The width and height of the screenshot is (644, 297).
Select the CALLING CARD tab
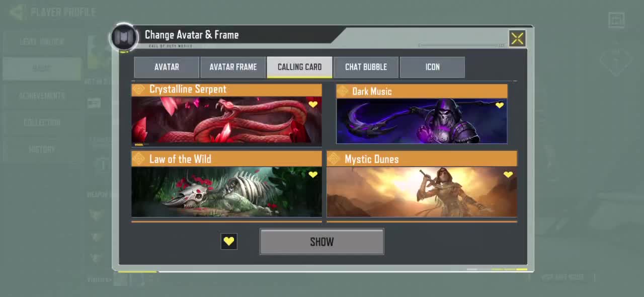point(299,67)
